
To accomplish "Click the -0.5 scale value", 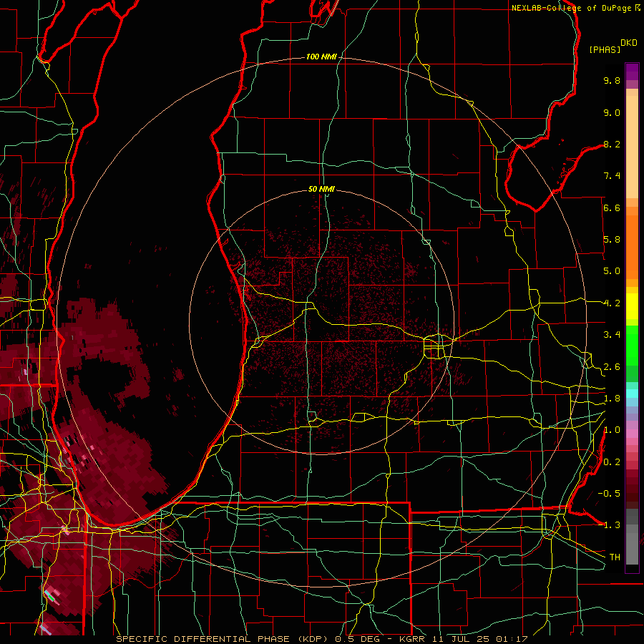I will coord(609,493).
